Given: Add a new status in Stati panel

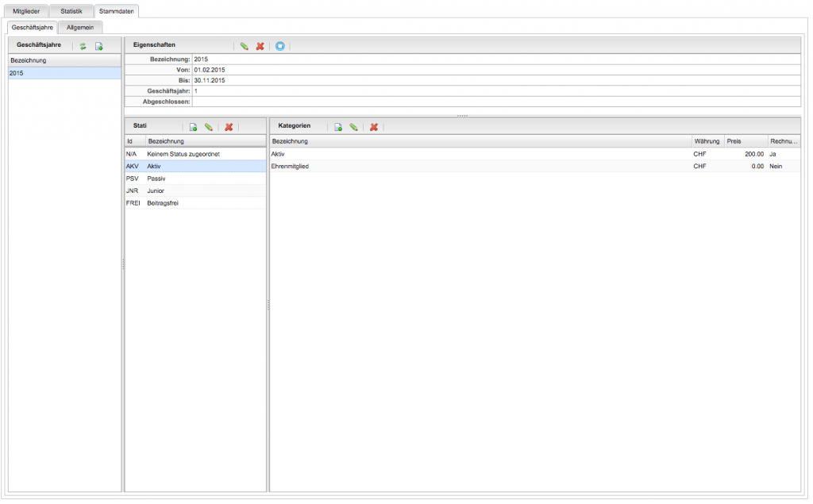Looking at the screenshot, I should 194,127.
